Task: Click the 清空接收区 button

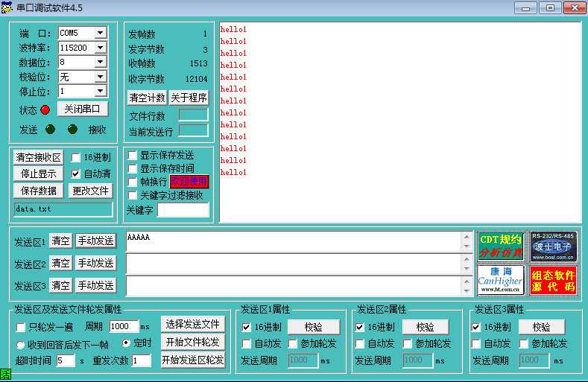Action: click(x=38, y=157)
